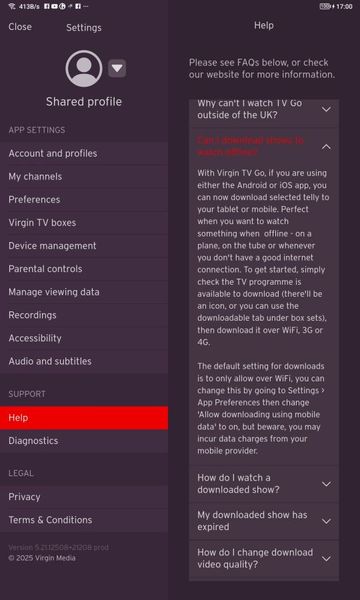The image size is (360, 600).
Task: Tap the battery indicator in status bar
Action: point(325,7)
